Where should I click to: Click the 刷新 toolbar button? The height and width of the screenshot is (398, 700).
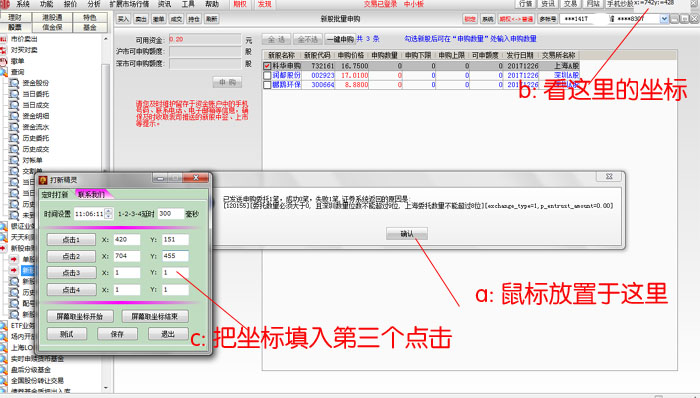[x=212, y=19]
